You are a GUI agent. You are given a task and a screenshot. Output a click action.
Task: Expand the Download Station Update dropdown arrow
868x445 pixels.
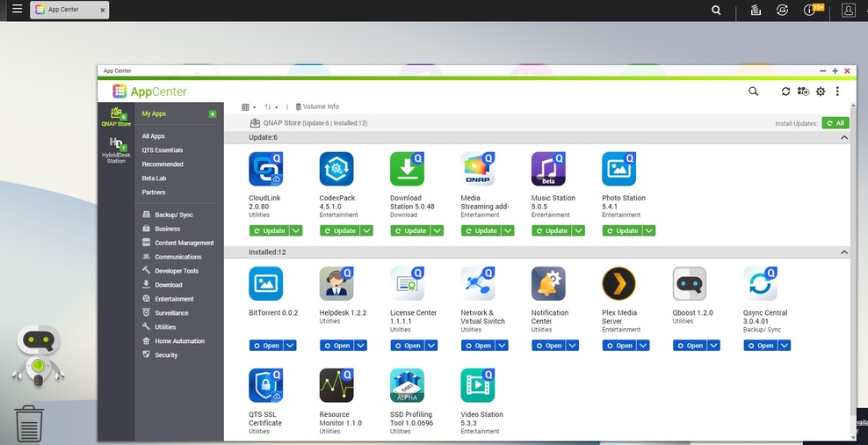(438, 230)
